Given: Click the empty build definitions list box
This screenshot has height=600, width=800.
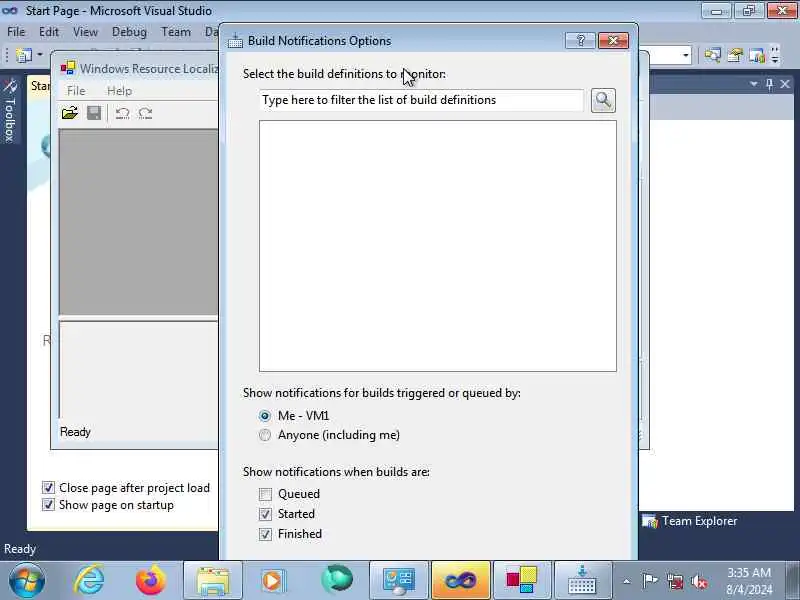Looking at the screenshot, I should coord(438,246).
